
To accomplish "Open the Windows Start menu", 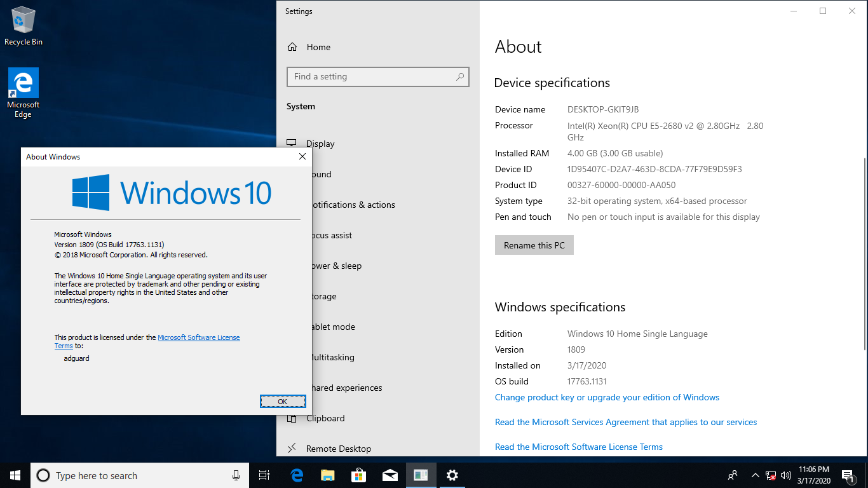I will 15,475.
